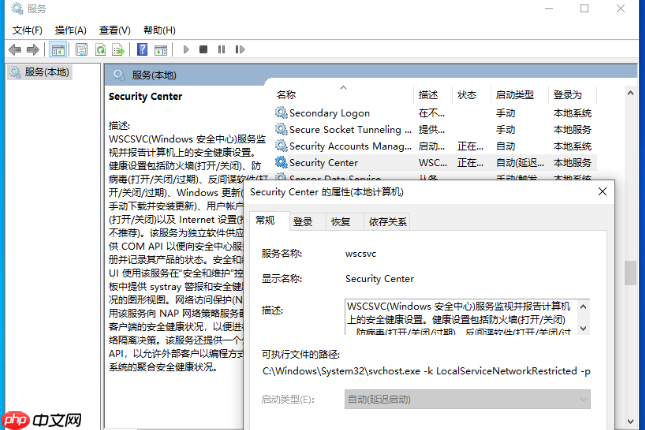Click the description text box in the dialog
The height and width of the screenshot is (430, 645).
[461, 317]
